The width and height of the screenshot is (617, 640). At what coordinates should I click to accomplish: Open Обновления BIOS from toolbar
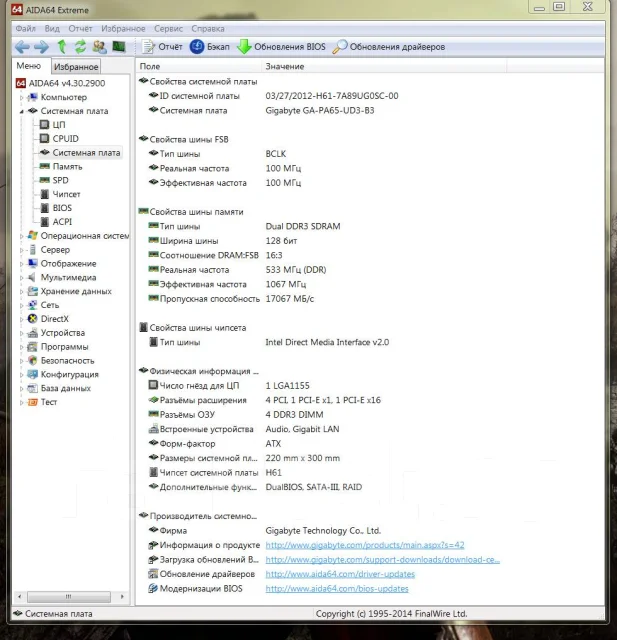point(281,47)
